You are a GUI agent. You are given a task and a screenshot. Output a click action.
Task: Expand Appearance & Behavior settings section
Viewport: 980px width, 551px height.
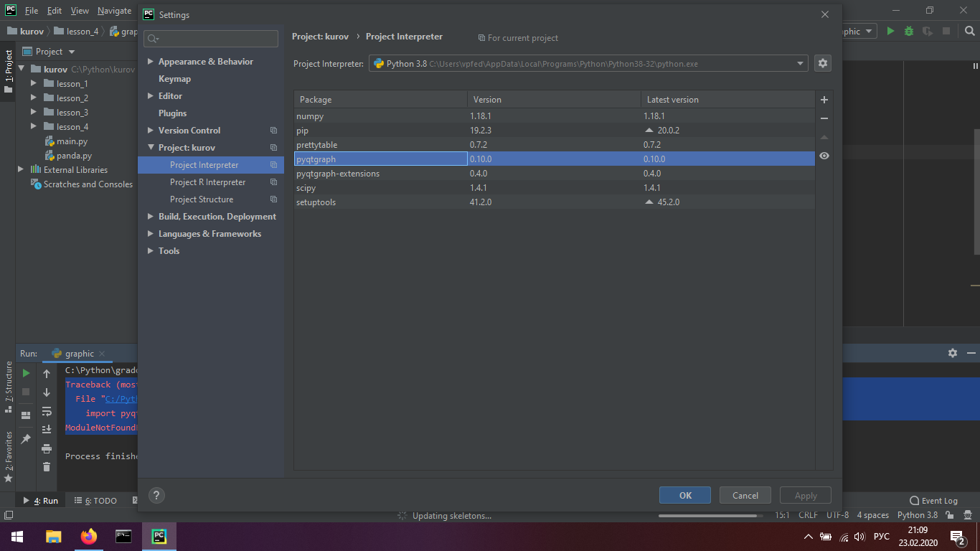click(x=151, y=62)
